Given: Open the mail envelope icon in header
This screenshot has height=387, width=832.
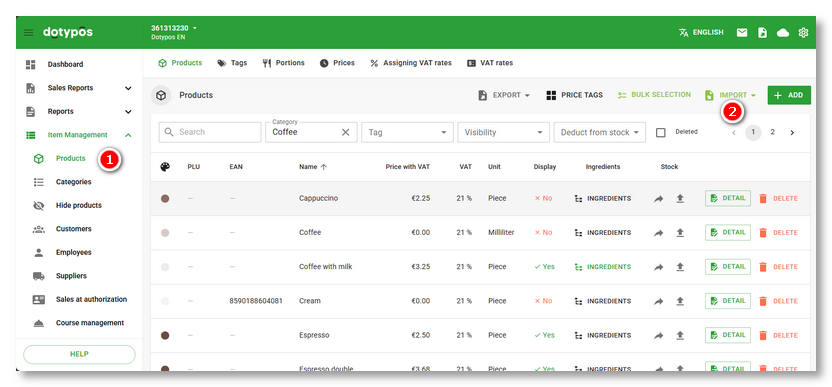Looking at the screenshot, I should [742, 33].
